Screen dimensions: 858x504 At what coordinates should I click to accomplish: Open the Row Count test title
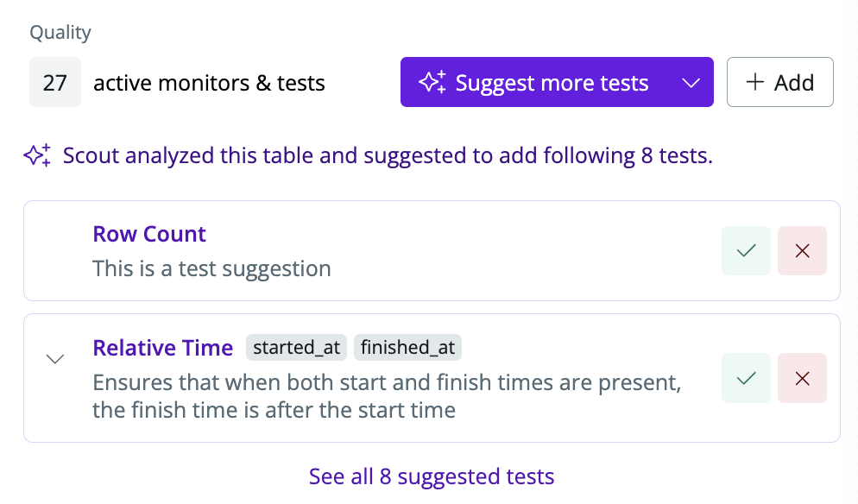(x=148, y=234)
